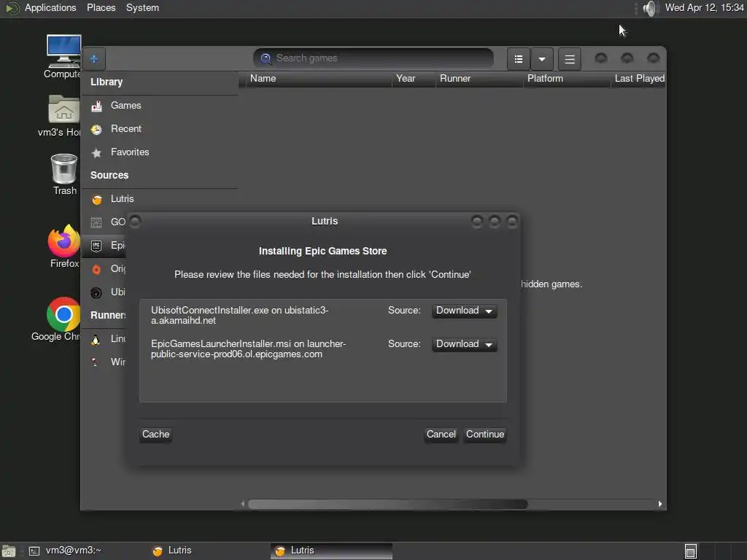
Task: Select Games in the Library sidebar
Action: click(160, 105)
